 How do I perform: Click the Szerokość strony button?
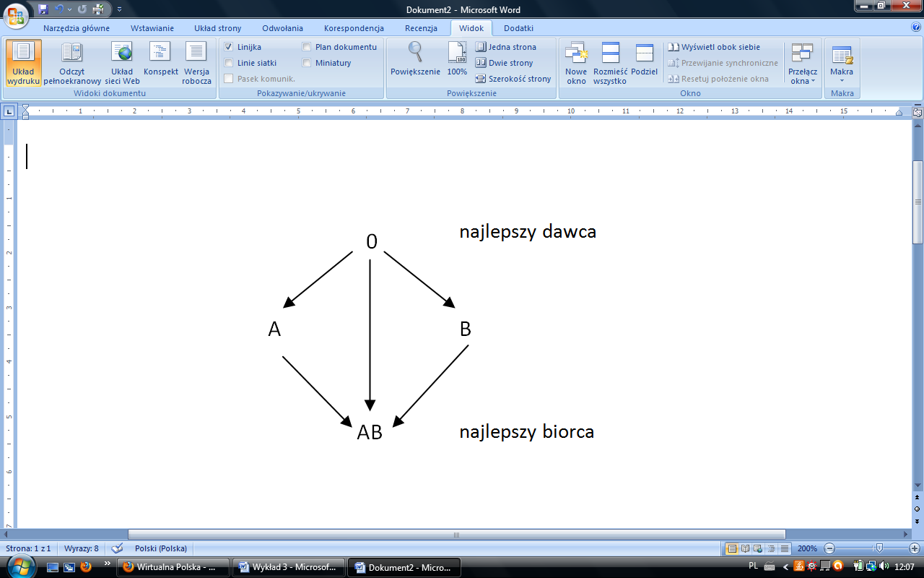513,79
